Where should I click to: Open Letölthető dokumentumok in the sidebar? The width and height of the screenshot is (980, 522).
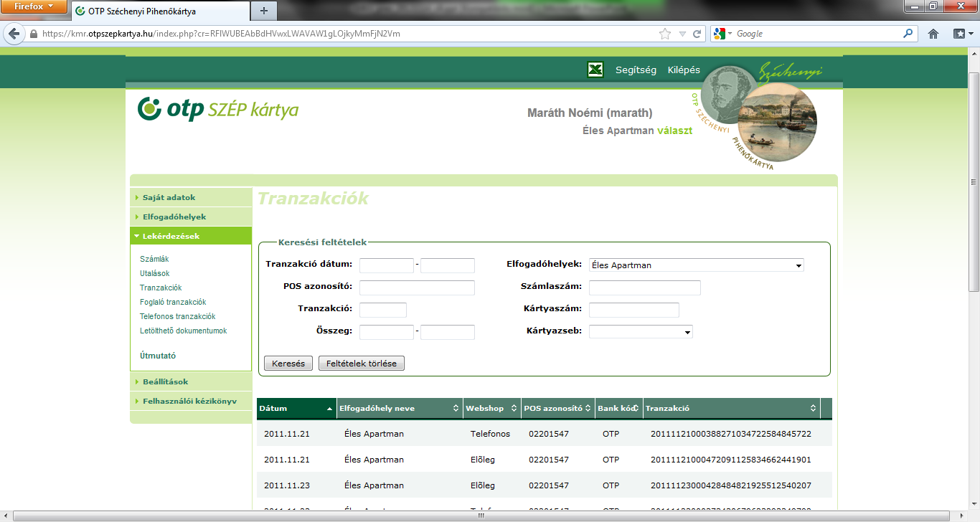tap(184, 331)
